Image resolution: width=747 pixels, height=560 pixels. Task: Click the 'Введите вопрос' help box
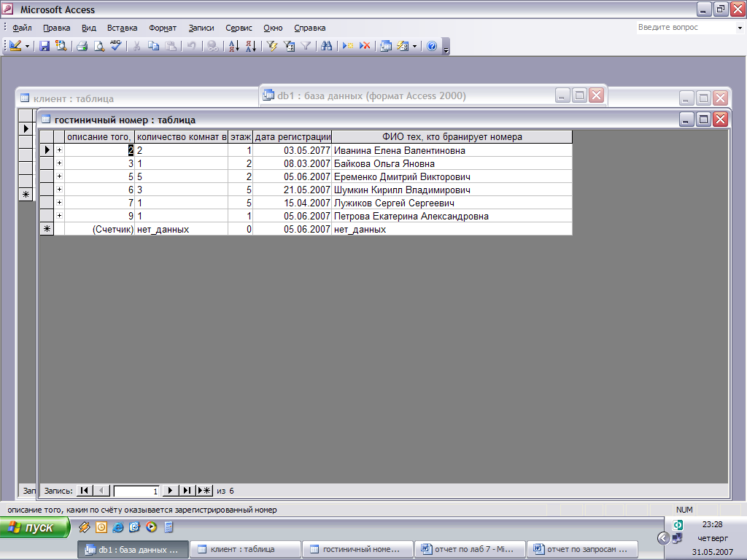[x=685, y=27]
